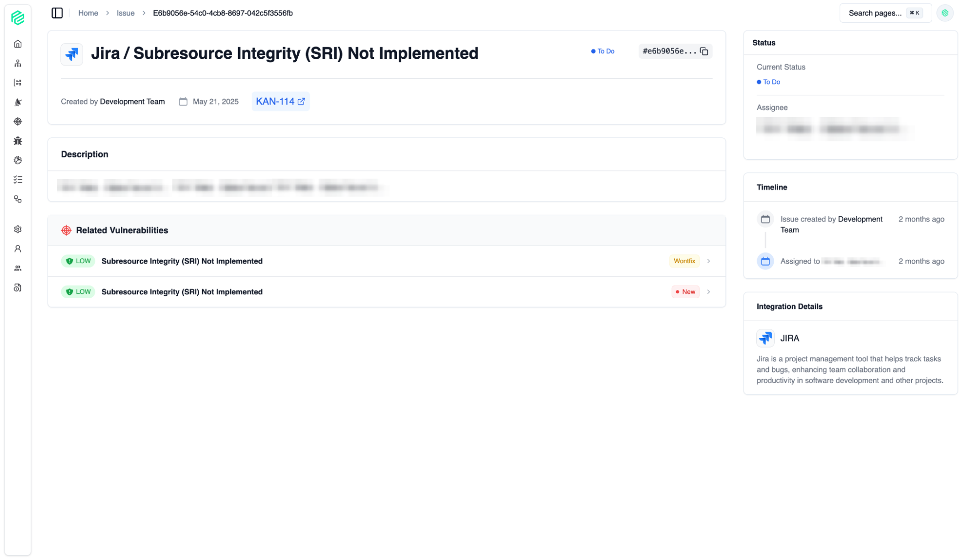Screen dimensions: 971x560
Task: Go to Home breadcrumb
Action: tap(88, 13)
